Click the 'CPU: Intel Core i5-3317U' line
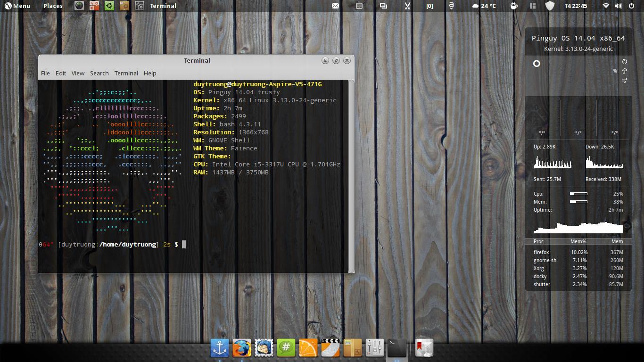644x362 pixels. click(267, 164)
